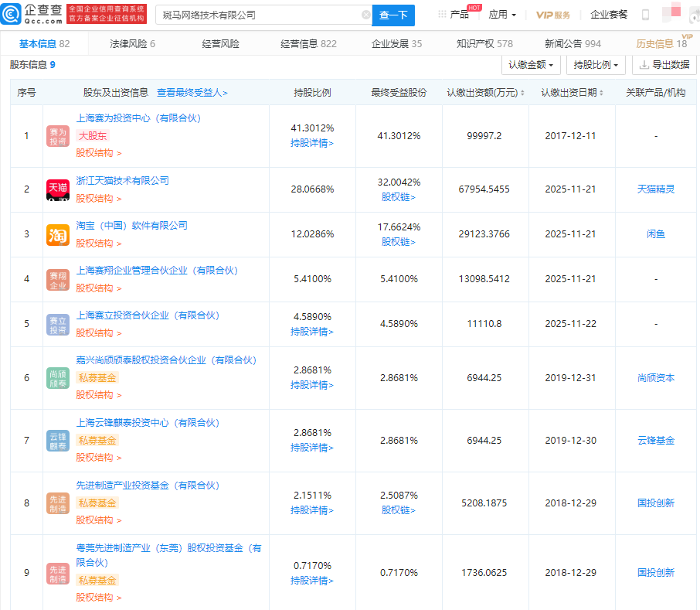Click the 尚颀颀泰 green logo
Image resolution: width=700 pixels, height=610 pixels.
(x=58, y=378)
